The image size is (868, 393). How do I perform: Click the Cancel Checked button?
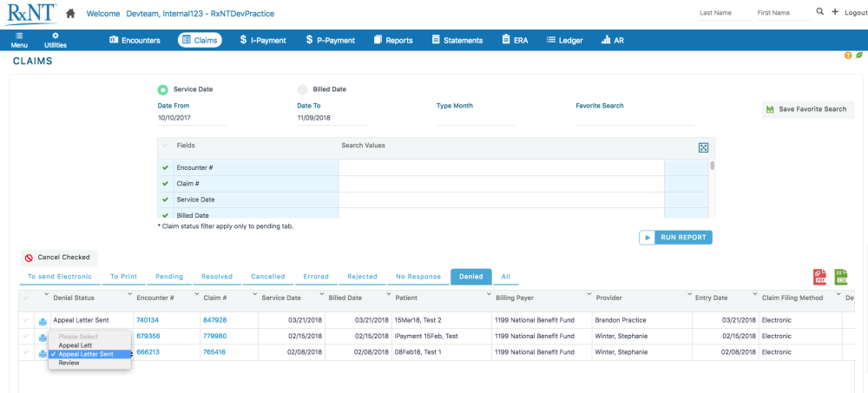[x=59, y=258]
